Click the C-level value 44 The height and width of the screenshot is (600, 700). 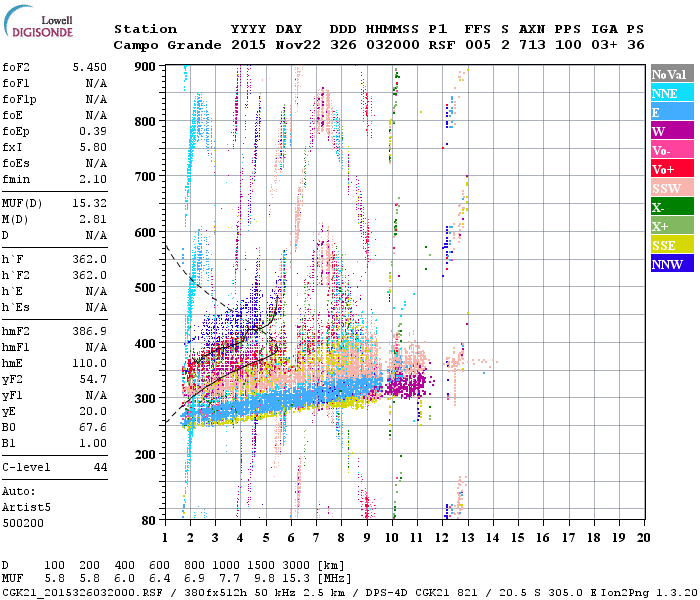100,467
